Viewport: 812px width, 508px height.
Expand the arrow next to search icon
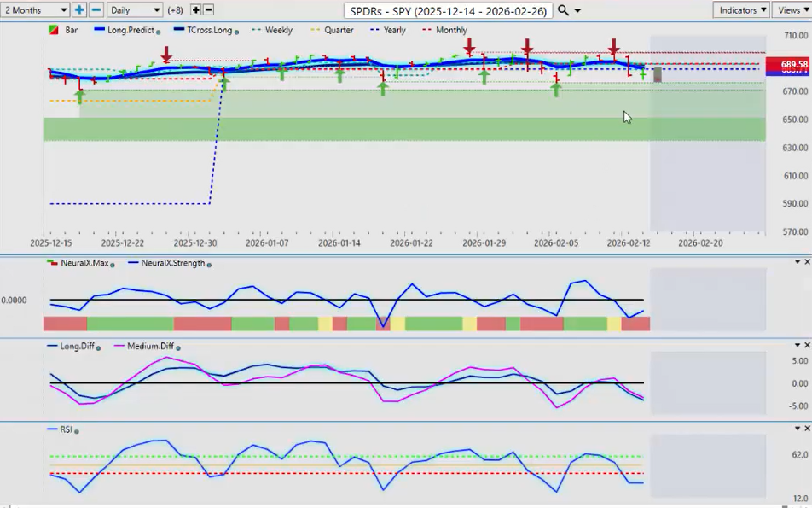click(578, 11)
